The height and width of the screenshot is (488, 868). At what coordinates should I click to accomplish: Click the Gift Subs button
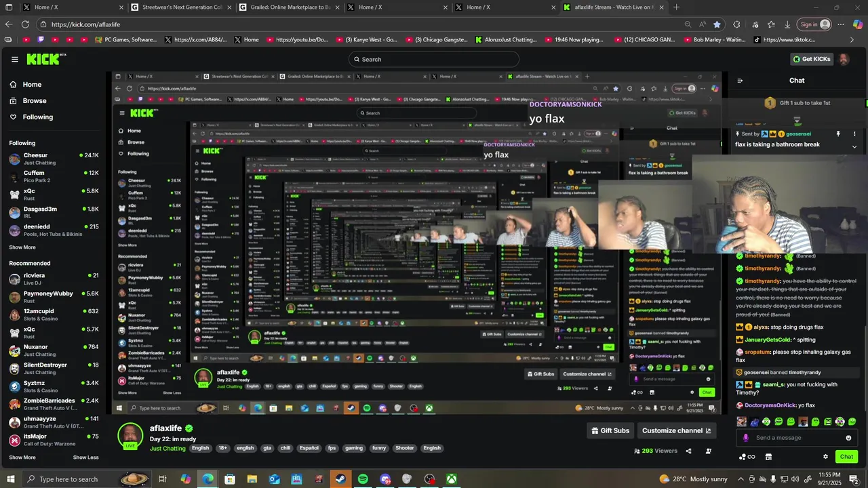[x=610, y=430]
